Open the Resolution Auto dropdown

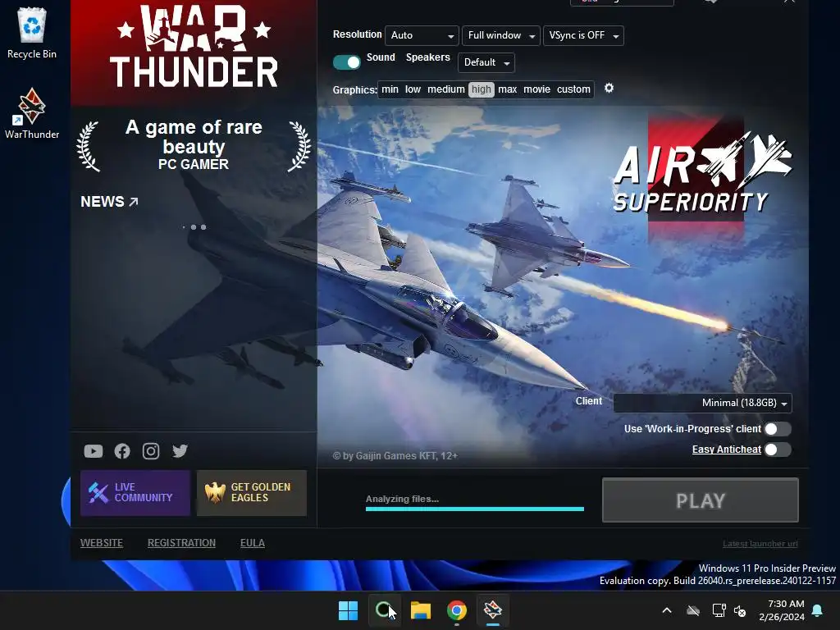(x=422, y=35)
